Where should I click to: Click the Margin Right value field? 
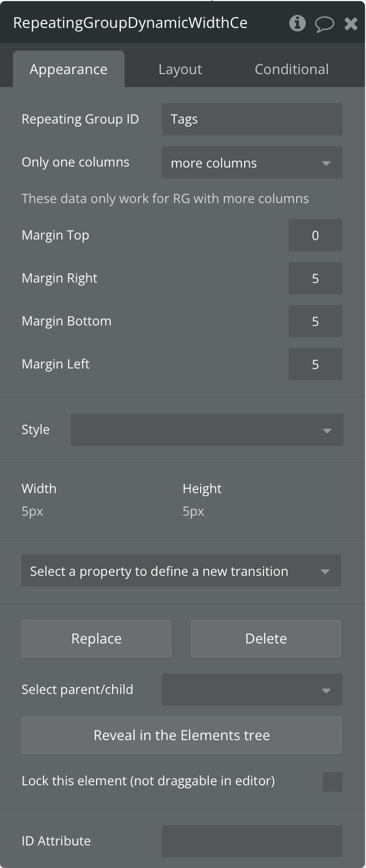pyautogui.click(x=316, y=278)
